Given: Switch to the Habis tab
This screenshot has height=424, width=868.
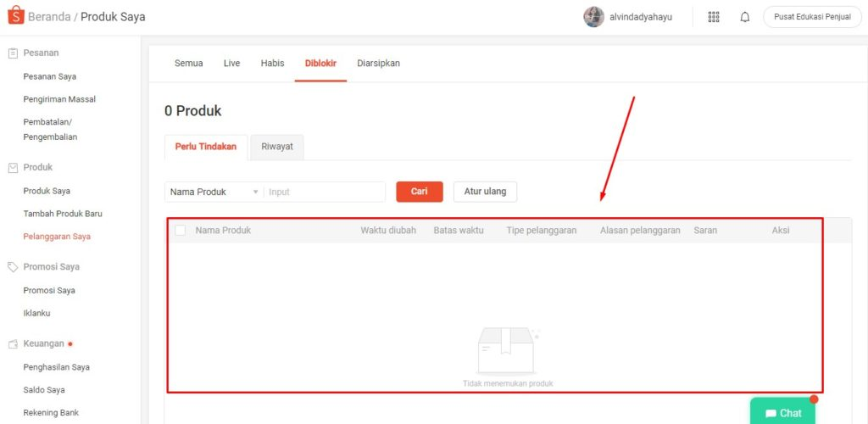Looking at the screenshot, I should 272,64.
